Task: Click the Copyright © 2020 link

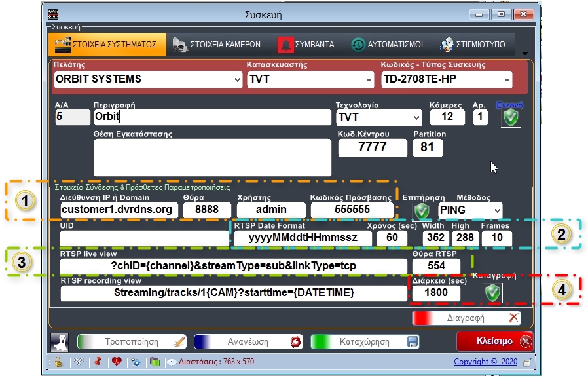Action: [485, 362]
